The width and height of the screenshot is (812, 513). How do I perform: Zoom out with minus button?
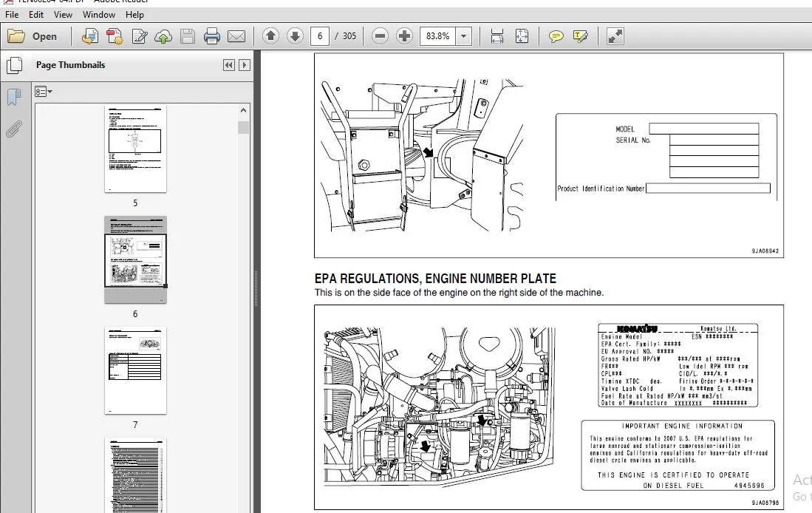coord(380,35)
